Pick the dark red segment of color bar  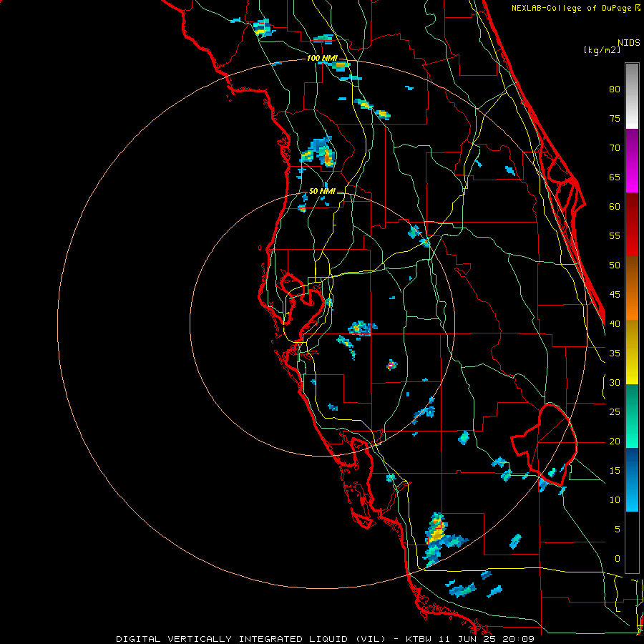coord(632,224)
